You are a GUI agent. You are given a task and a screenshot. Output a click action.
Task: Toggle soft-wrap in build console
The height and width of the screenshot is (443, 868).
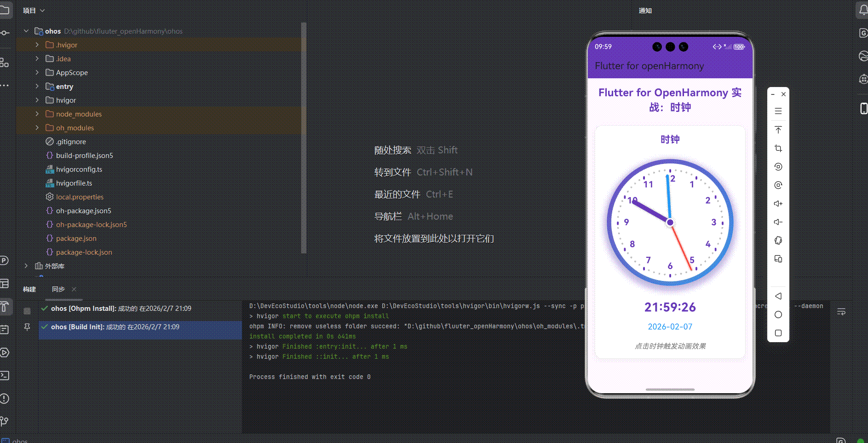[x=841, y=312]
